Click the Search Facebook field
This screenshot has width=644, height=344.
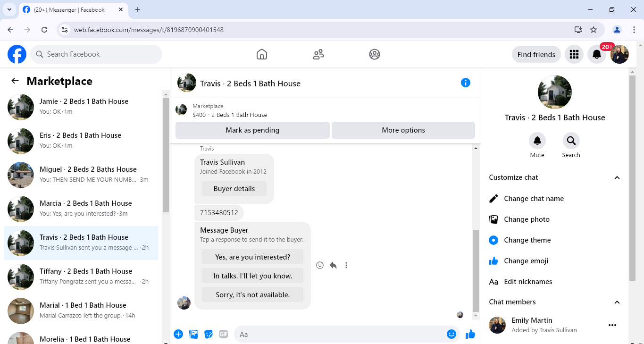pyautogui.click(x=96, y=54)
